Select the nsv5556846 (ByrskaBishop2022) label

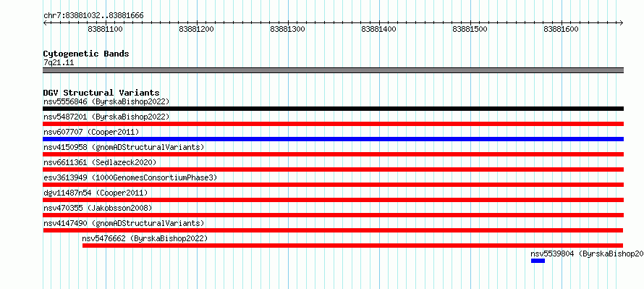pos(106,101)
